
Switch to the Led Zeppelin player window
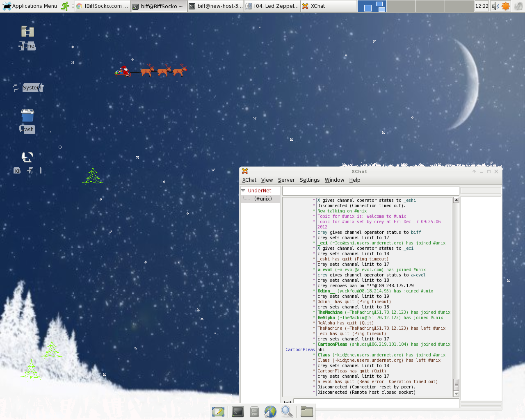272,6
